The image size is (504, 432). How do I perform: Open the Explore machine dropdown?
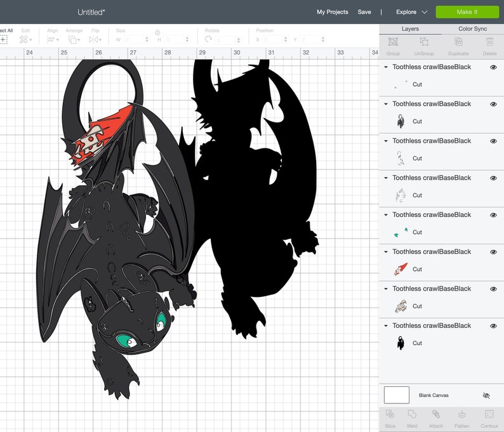pyautogui.click(x=411, y=12)
